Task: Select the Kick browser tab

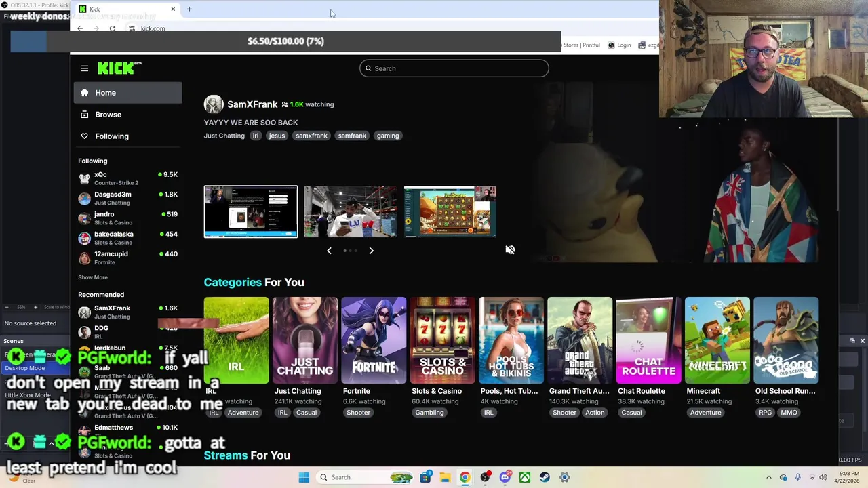Action: 126,9
